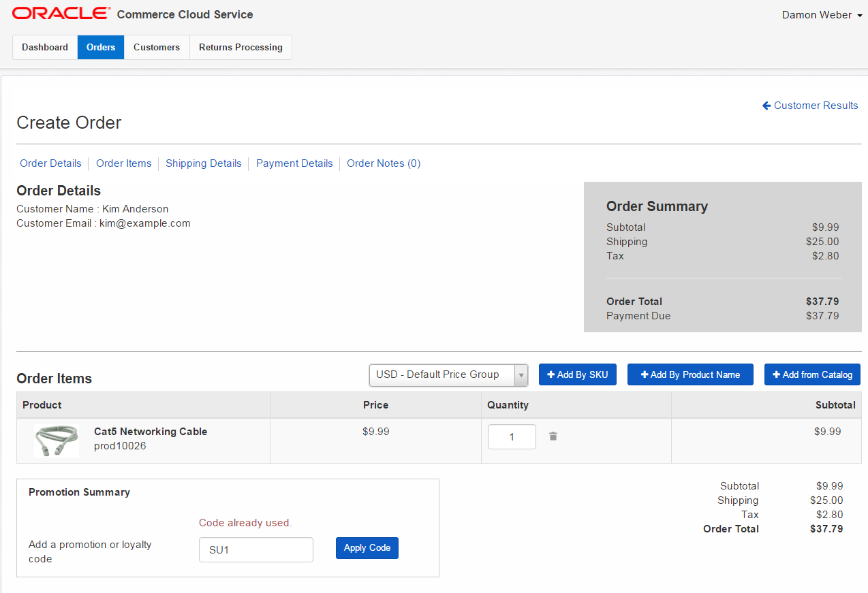The height and width of the screenshot is (593, 868).
Task: Click the Cat5 cable product thumbnail
Action: tap(56, 440)
